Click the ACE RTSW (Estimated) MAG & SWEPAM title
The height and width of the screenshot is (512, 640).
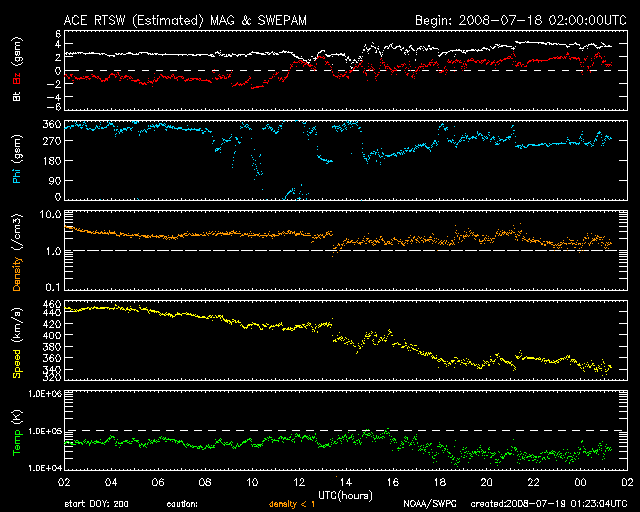[185, 20]
